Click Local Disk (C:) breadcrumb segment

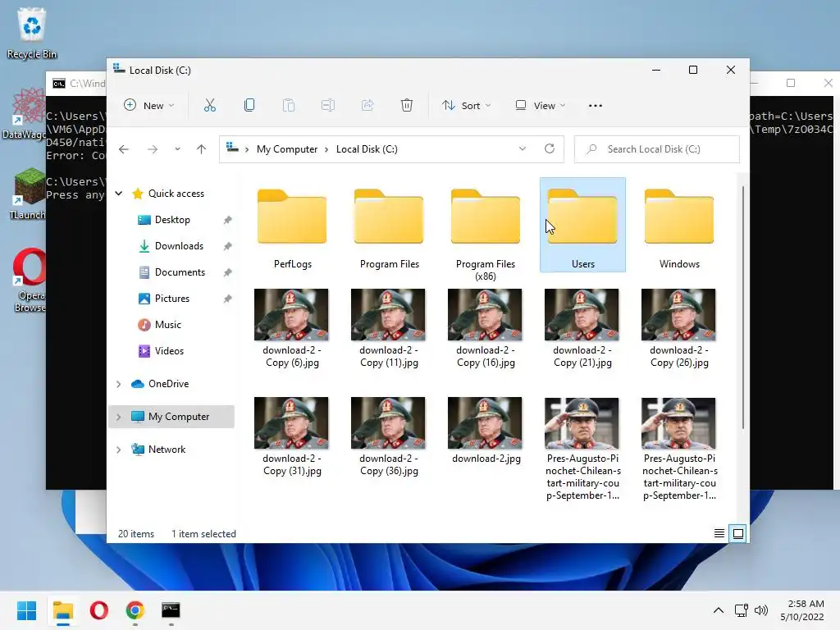367,149
